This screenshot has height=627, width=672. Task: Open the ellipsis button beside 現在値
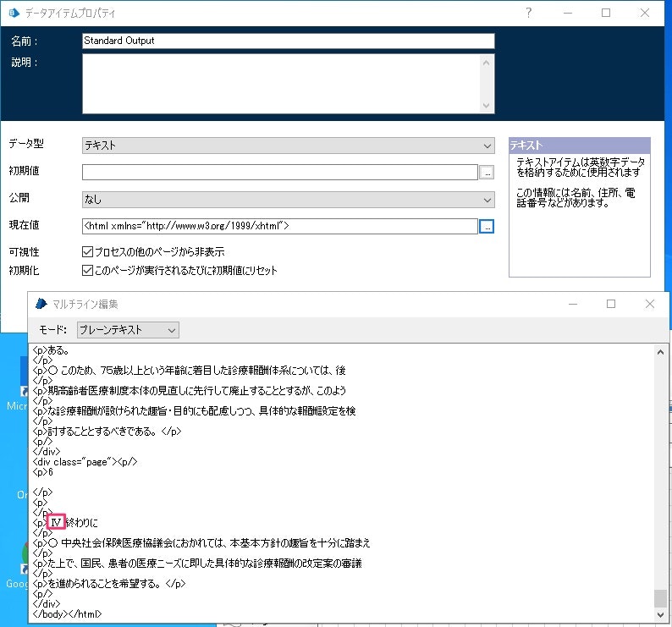pos(487,226)
